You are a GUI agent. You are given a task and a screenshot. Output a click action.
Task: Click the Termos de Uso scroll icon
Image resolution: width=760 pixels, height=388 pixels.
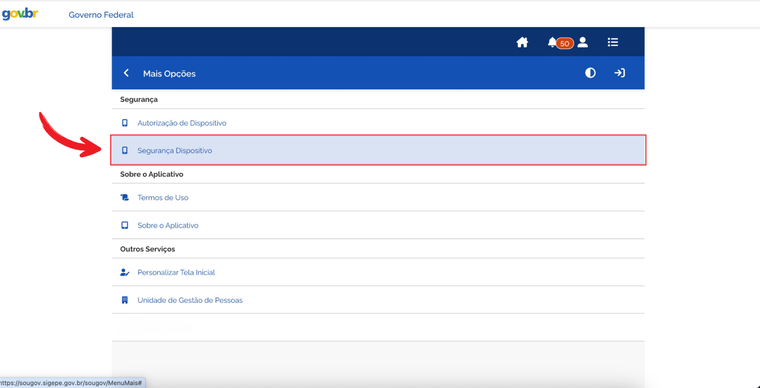[x=125, y=198]
